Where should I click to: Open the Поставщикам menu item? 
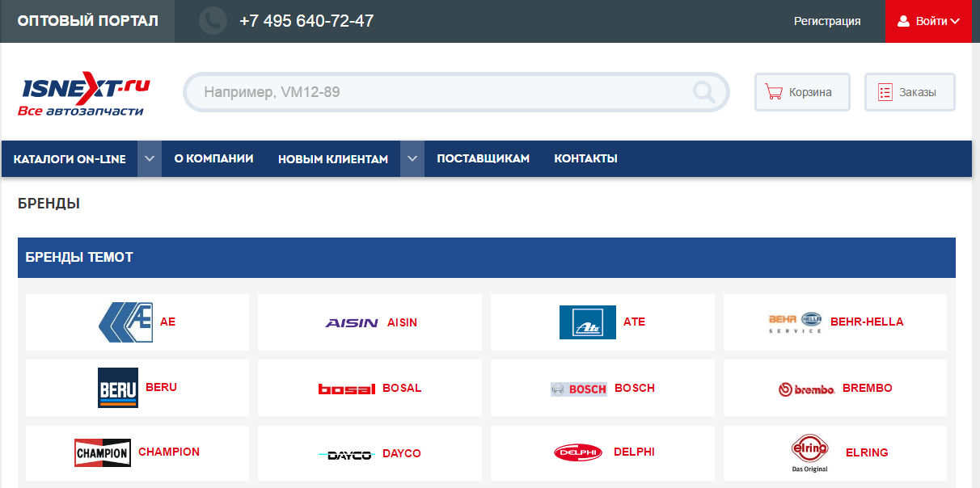point(484,158)
